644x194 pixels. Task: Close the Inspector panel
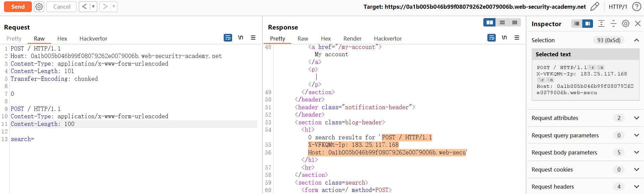coord(638,23)
